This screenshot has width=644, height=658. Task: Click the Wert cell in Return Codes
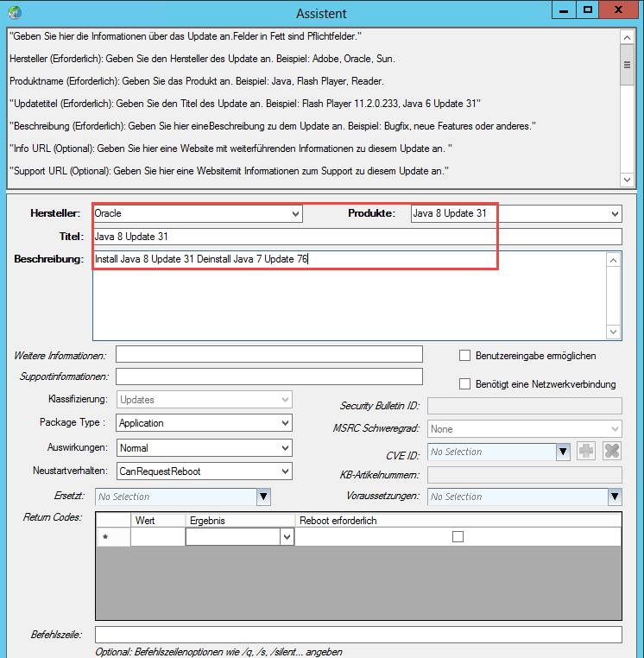point(158,537)
